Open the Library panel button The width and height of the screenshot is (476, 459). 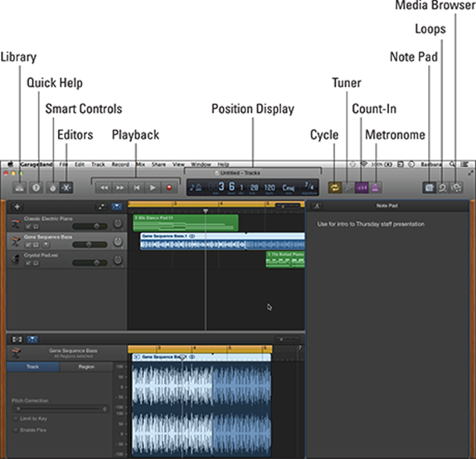(19, 188)
